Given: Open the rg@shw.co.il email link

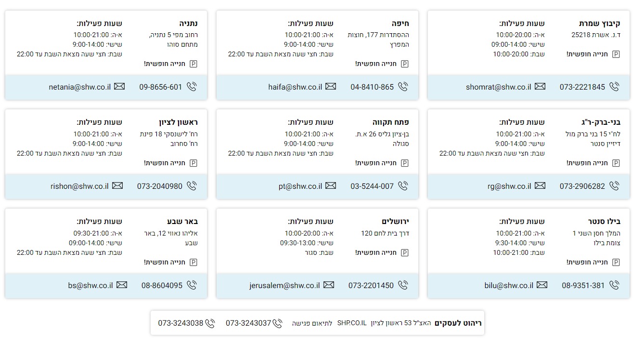Looking at the screenshot, I should point(509,186).
